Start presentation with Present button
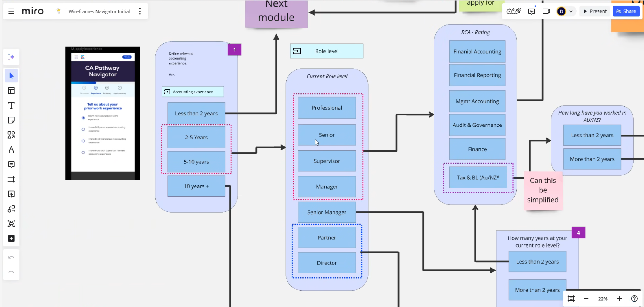Image resolution: width=644 pixels, height=307 pixels. [x=595, y=11]
